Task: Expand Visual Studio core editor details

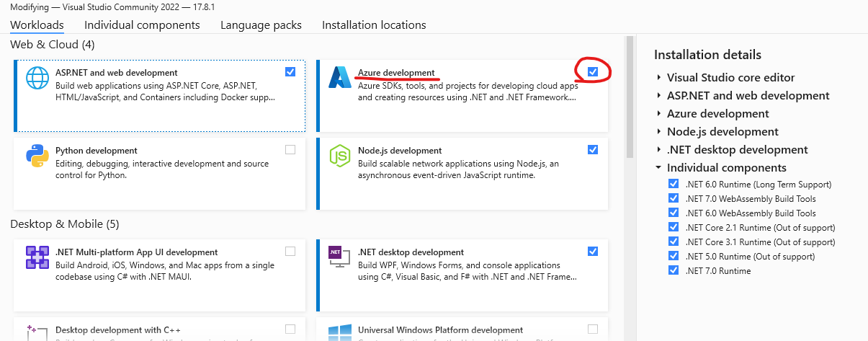Action: point(658,77)
